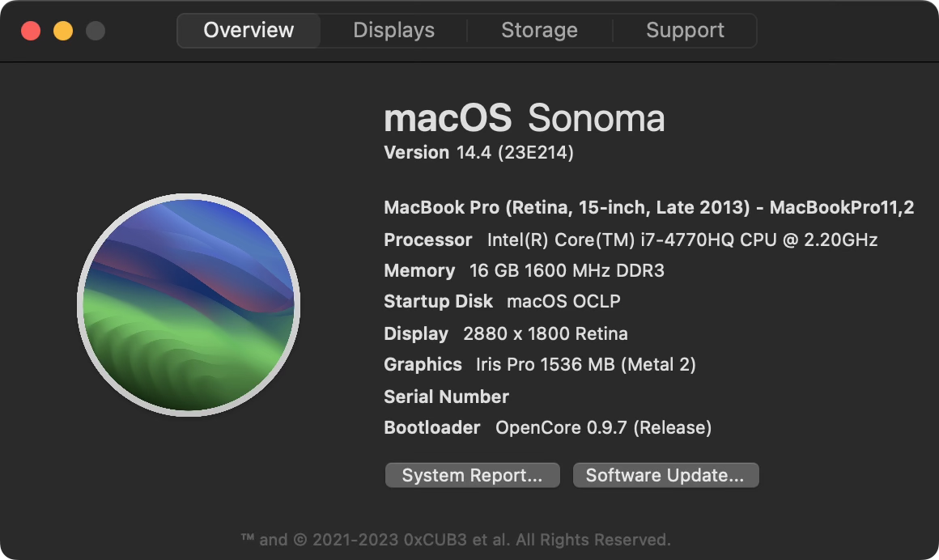Click the Startup Disk macOS OCLP entry

(x=502, y=301)
